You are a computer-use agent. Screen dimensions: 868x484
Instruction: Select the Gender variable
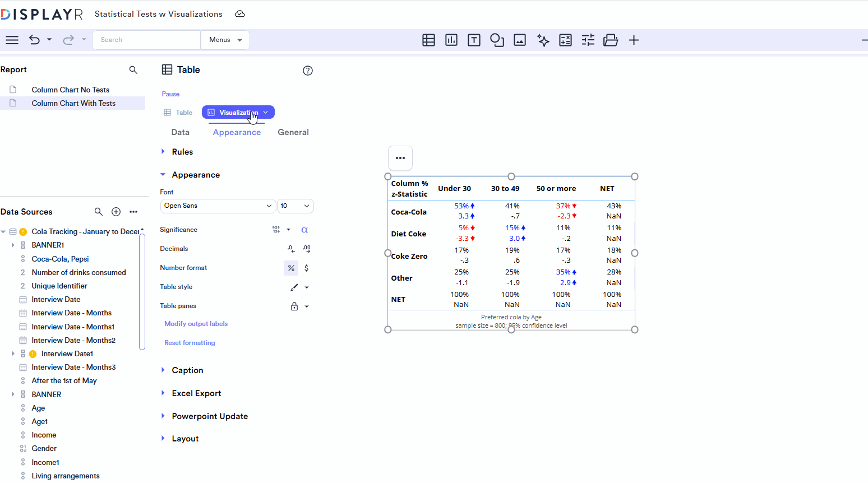tap(44, 449)
